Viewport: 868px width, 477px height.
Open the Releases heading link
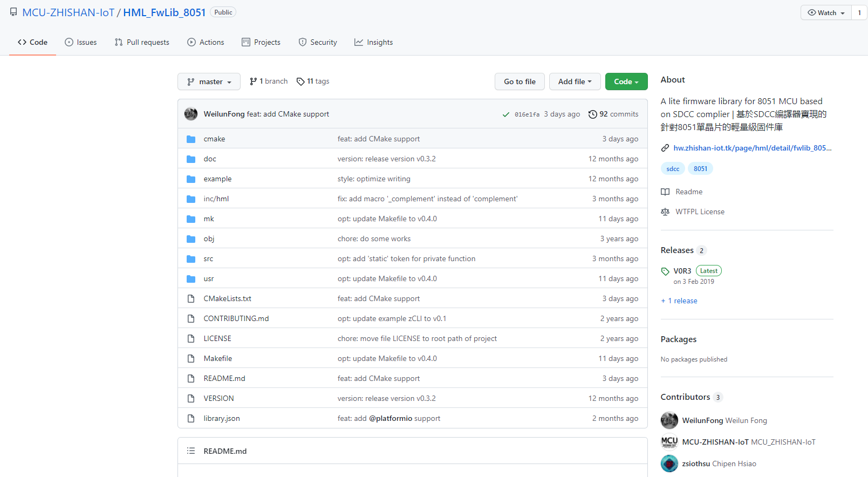tap(677, 250)
